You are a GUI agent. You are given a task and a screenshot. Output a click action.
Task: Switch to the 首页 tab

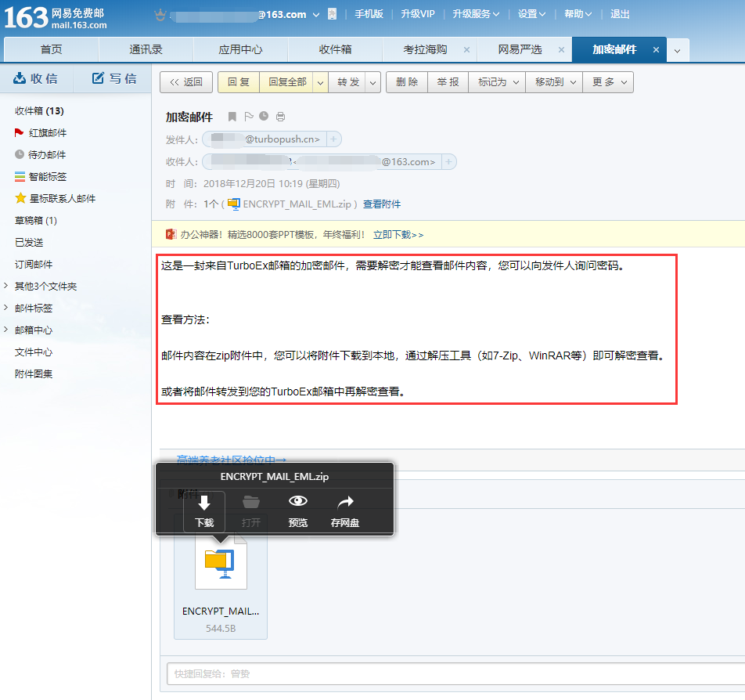tap(52, 49)
